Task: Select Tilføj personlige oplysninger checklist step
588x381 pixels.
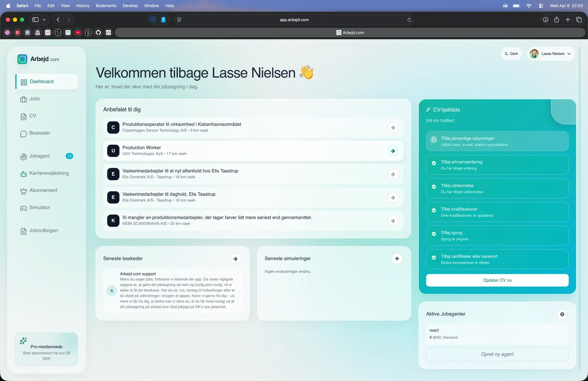Action: click(497, 141)
